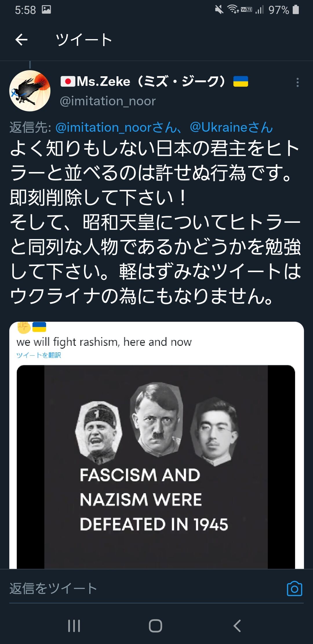Tap the back arrow in header
The image size is (313, 644).
tap(21, 40)
